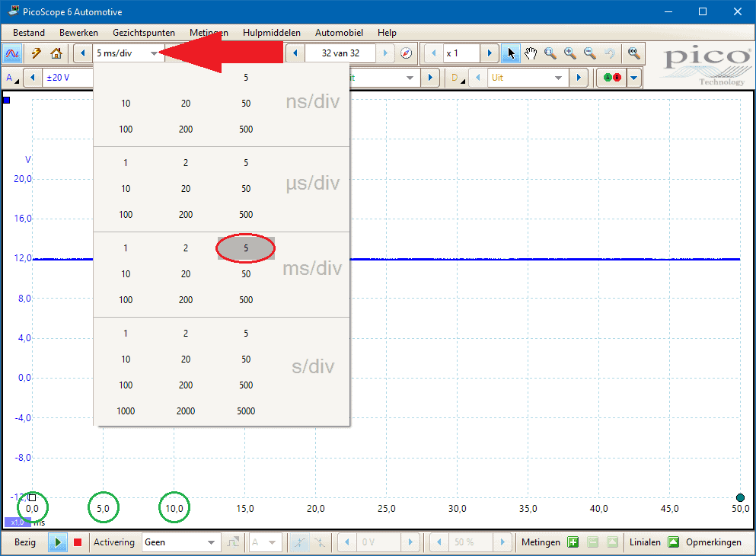Decrease channel D range with left arrow
Screen dimensions: 756x556
coord(478,78)
